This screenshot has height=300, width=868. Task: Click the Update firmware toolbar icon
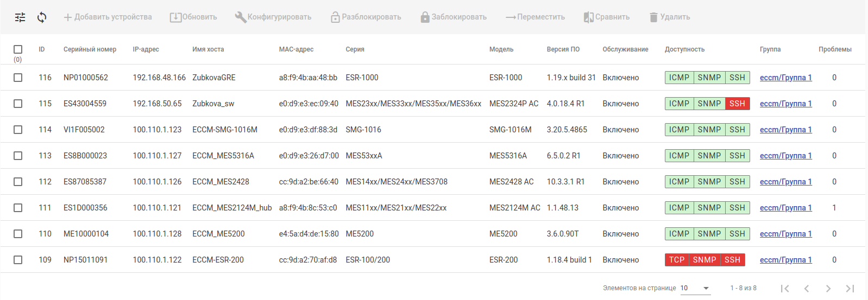click(x=175, y=17)
